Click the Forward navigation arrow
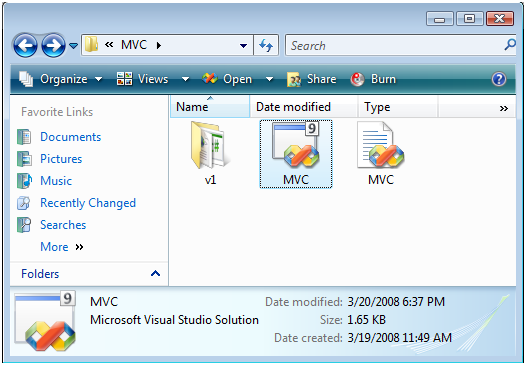526x365 pixels. 53,45
